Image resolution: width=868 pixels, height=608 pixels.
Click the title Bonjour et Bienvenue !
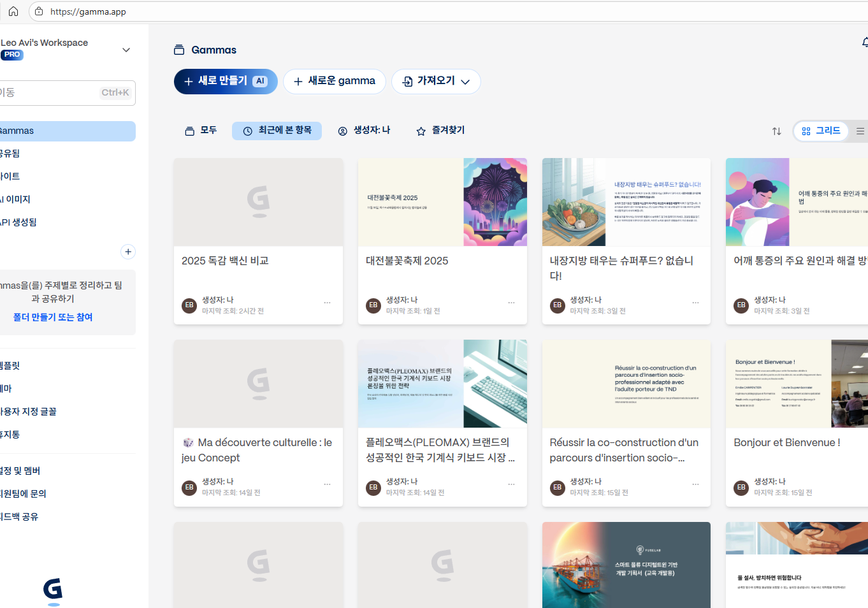click(x=787, y=443)
